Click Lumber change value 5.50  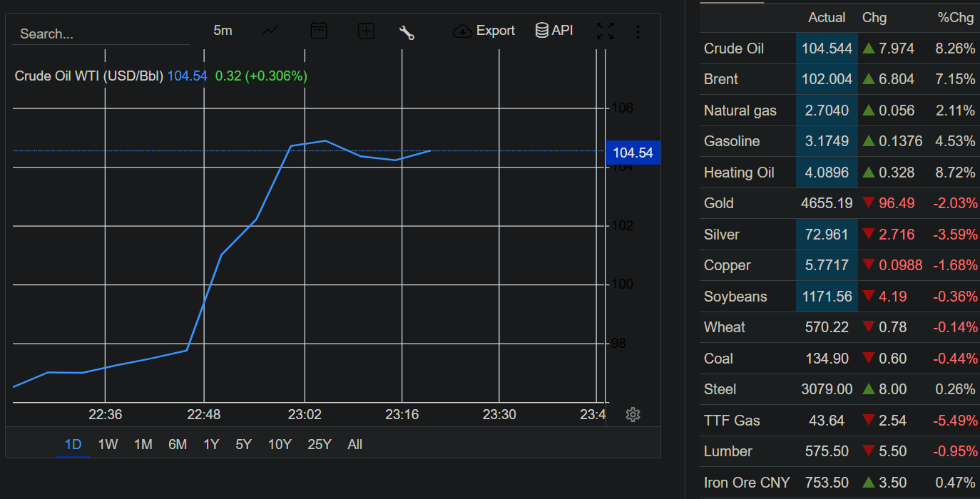point(892,451)
